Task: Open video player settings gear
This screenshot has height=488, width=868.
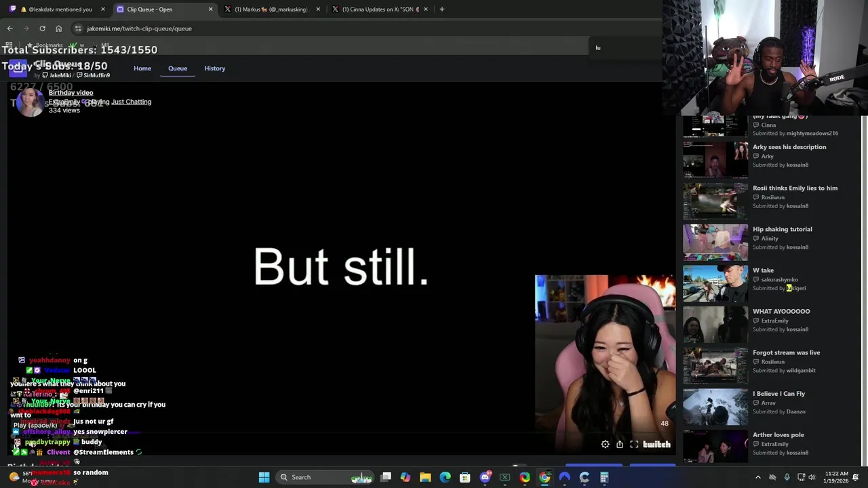Action: (605, 445)
